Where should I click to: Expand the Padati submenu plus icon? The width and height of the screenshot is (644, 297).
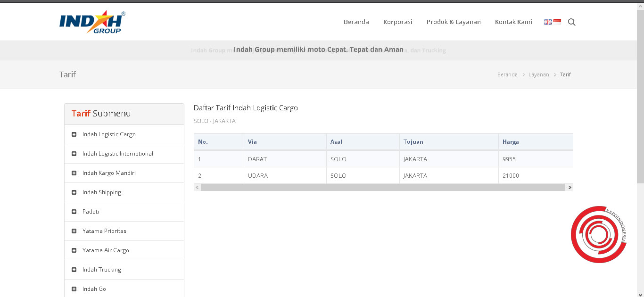click(x=74, y=212)
